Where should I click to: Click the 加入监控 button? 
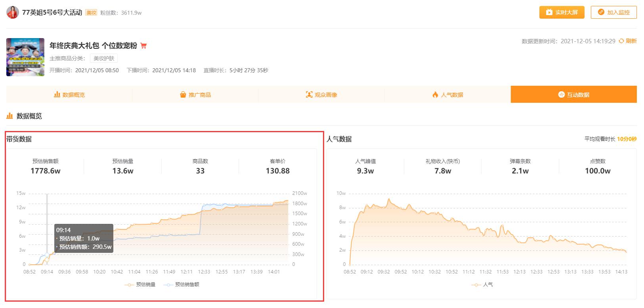point(613,12)
